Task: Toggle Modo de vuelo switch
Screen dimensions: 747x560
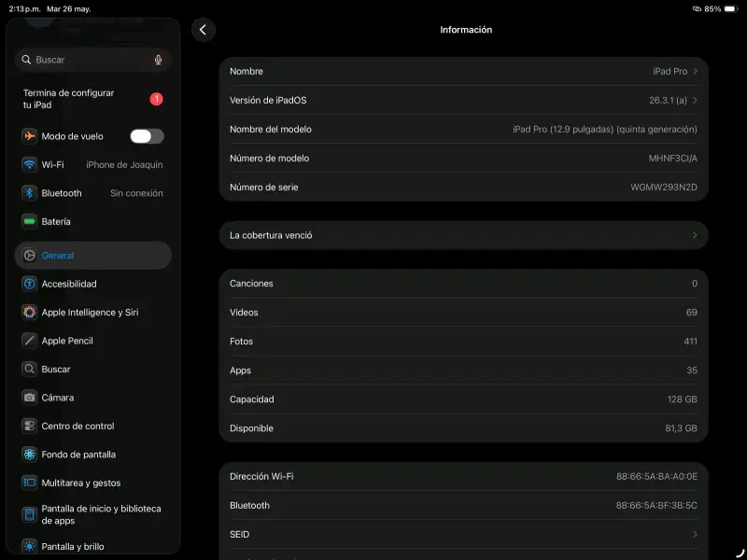Action: 148,136
